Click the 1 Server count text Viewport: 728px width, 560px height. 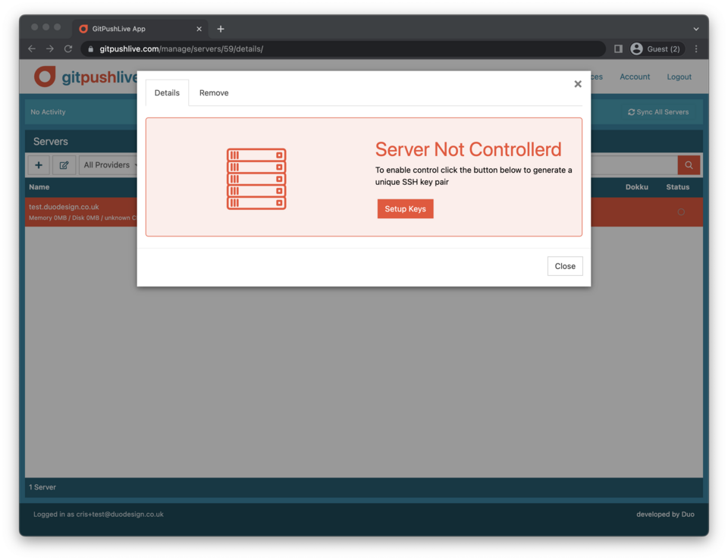42,487
